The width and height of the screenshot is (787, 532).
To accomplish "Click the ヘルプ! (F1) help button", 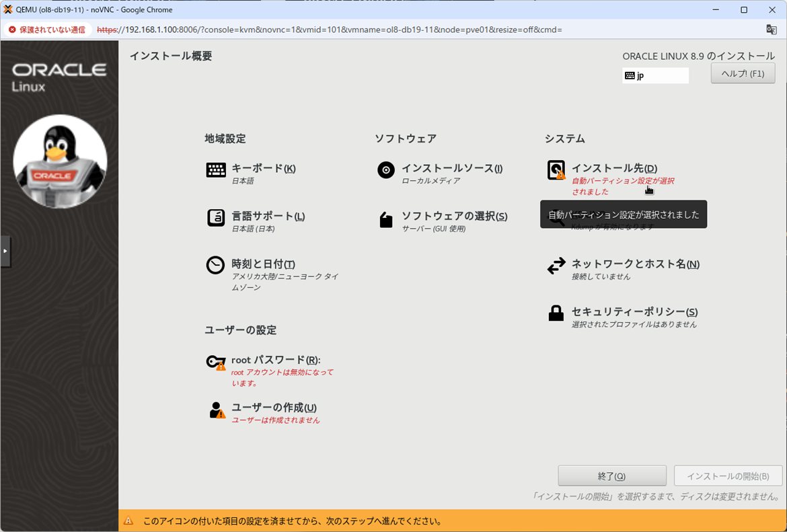I will pos(743,74).
